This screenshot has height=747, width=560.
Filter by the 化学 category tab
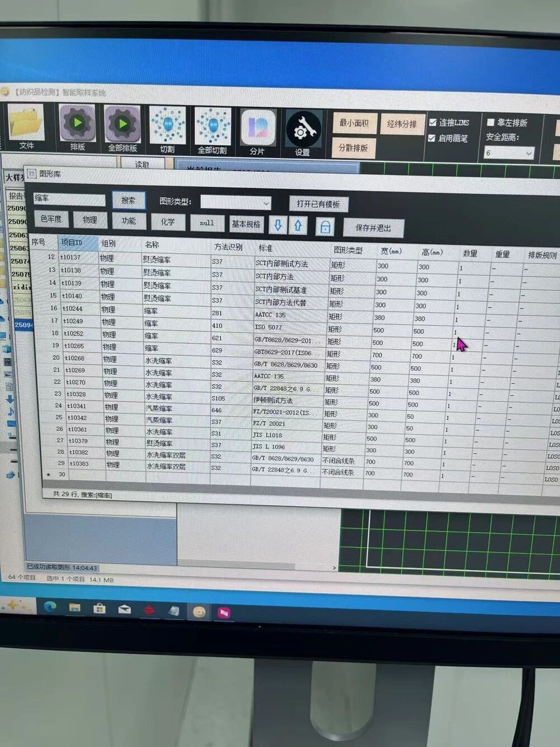pyautogui.click(x=168, y=222)
